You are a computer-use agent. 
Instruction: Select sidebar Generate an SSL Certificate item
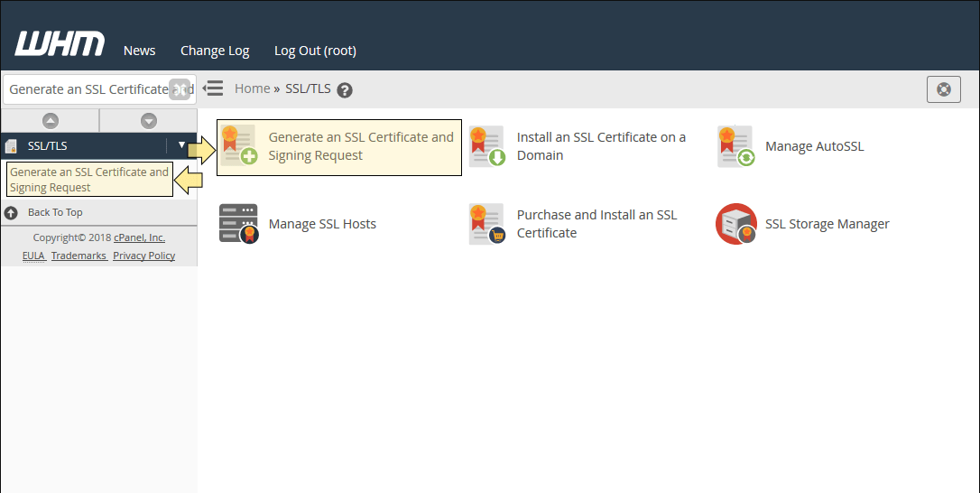click(x=89, y=180)
